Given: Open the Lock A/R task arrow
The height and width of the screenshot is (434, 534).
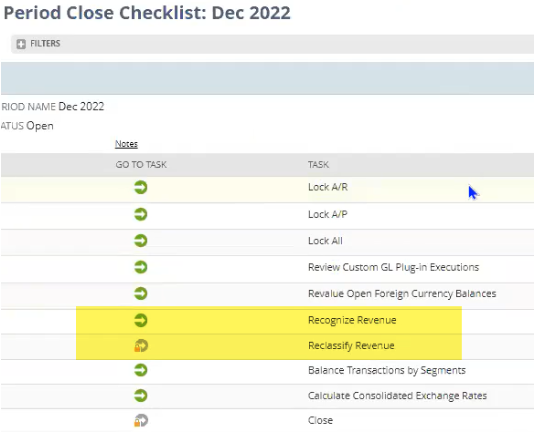Looking at the screenshot, I should tap(141, 187).
